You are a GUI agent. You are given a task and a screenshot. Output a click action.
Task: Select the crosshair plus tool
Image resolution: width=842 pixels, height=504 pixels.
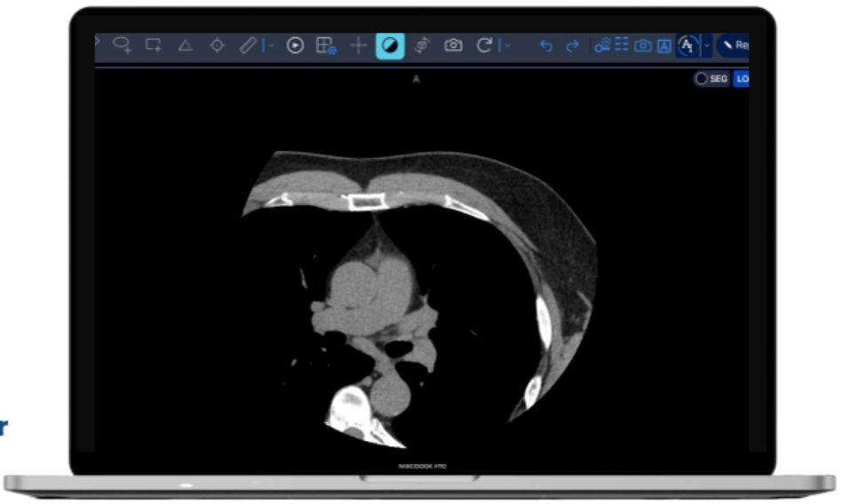pos(358,45)
